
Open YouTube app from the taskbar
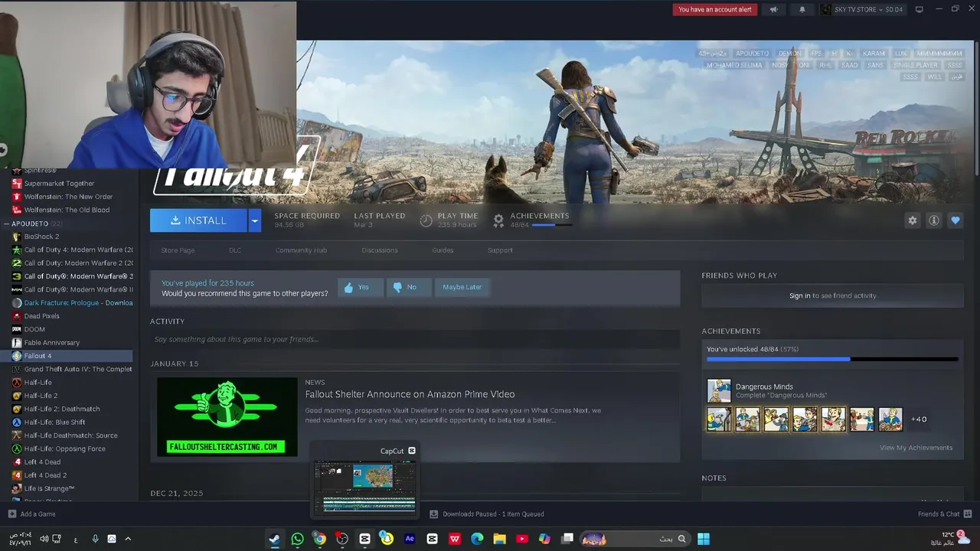(x=522, y=539)
